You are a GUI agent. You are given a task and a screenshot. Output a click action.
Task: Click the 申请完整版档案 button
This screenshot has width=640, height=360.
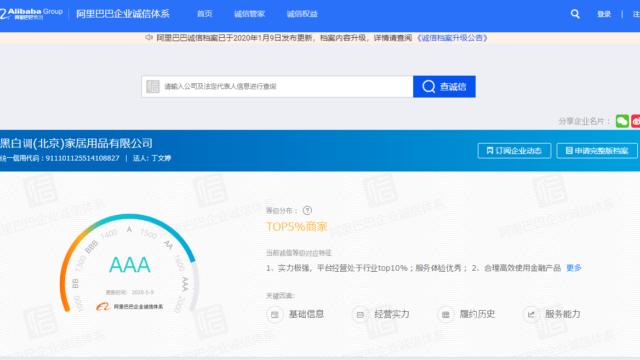tap(597, 151)
